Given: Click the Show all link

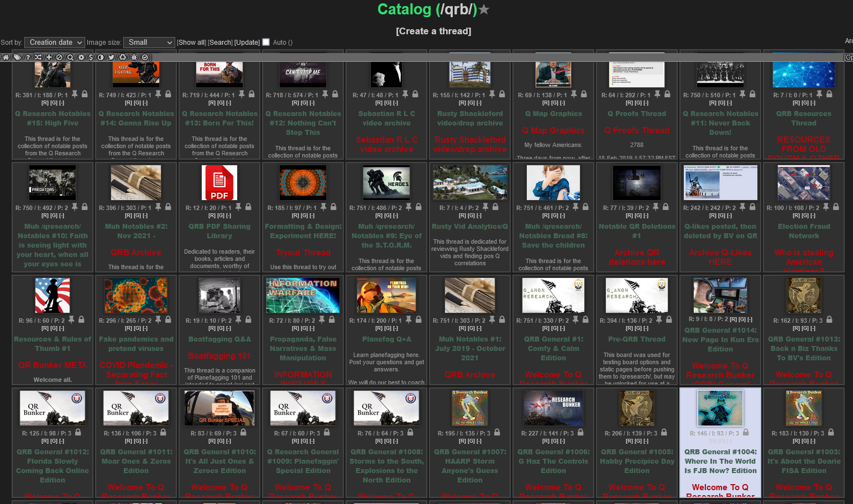Looking at the screenshot, I should pos(191,43).
